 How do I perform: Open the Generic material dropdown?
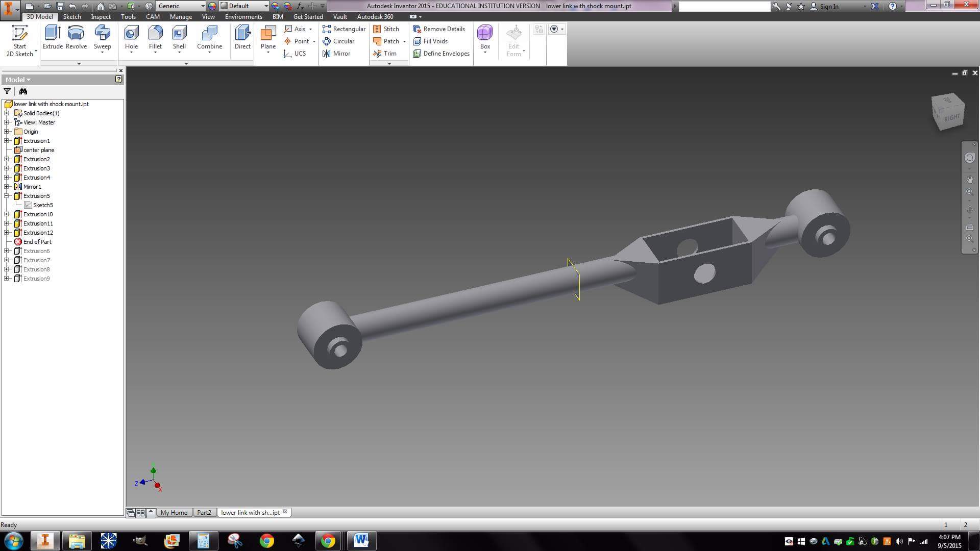pyautogui.click(x=181, y=6)
